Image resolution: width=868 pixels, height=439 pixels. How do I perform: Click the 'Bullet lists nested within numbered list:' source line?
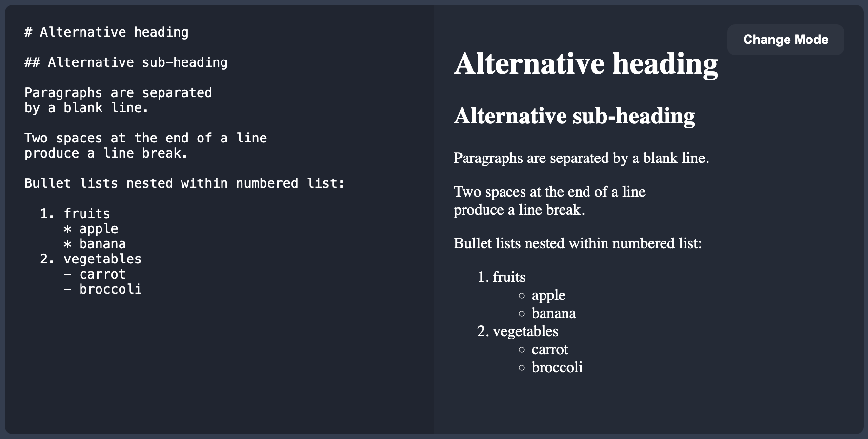tap(184, 183)
